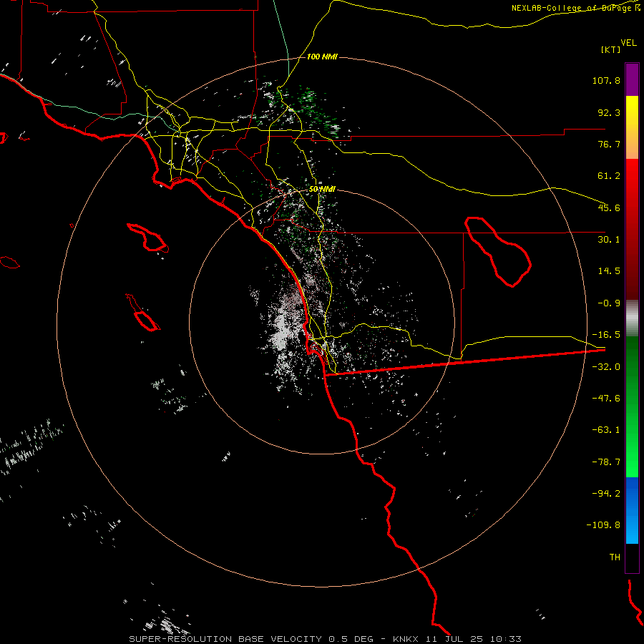Click the TH legend label
Screen dimensions: 644x644
(615, 557)
